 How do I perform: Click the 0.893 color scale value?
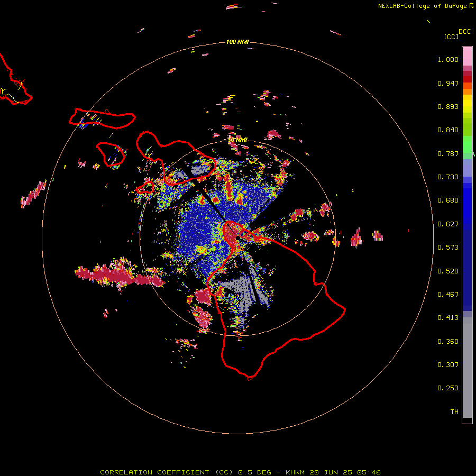tap(448, 106)
